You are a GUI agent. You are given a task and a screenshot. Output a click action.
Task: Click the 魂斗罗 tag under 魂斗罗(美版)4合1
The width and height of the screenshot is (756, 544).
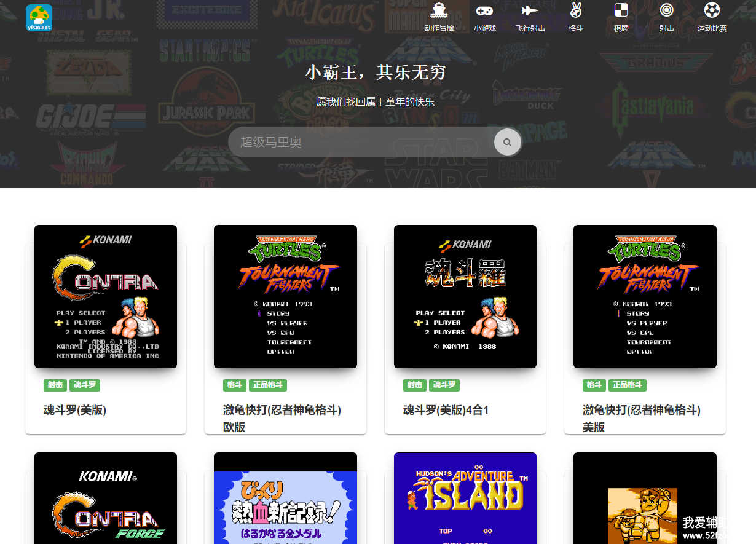pos(444,385)
